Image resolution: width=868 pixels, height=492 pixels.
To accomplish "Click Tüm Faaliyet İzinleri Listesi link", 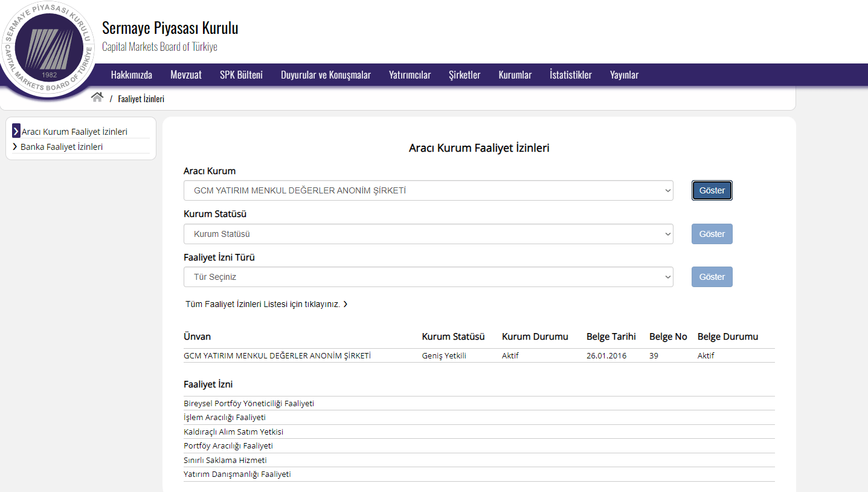I will (x=266, y=304).
